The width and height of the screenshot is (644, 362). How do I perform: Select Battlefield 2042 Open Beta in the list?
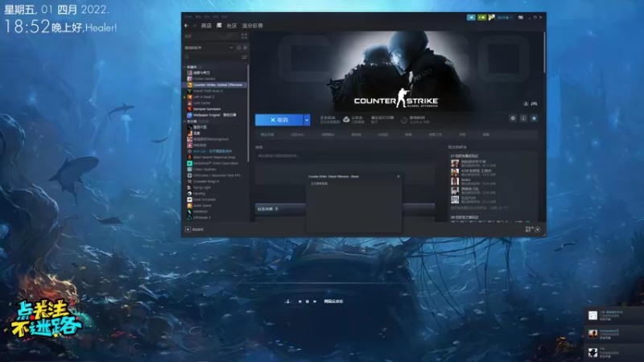point(215,163)
